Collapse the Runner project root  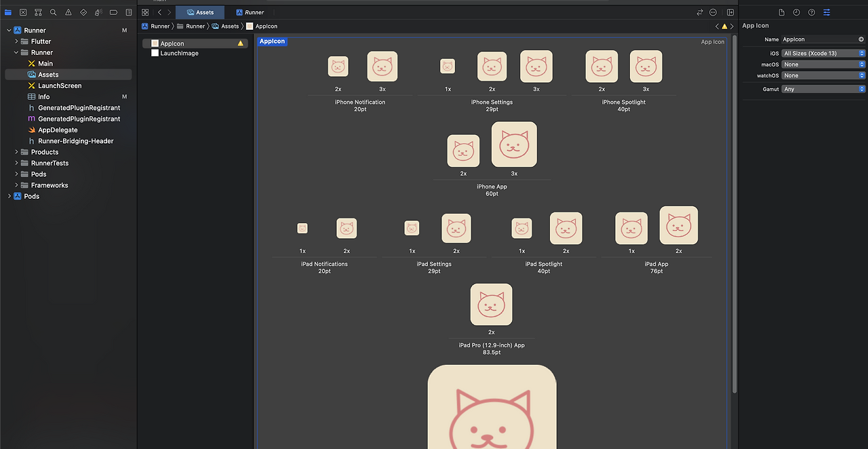(9, 31)
